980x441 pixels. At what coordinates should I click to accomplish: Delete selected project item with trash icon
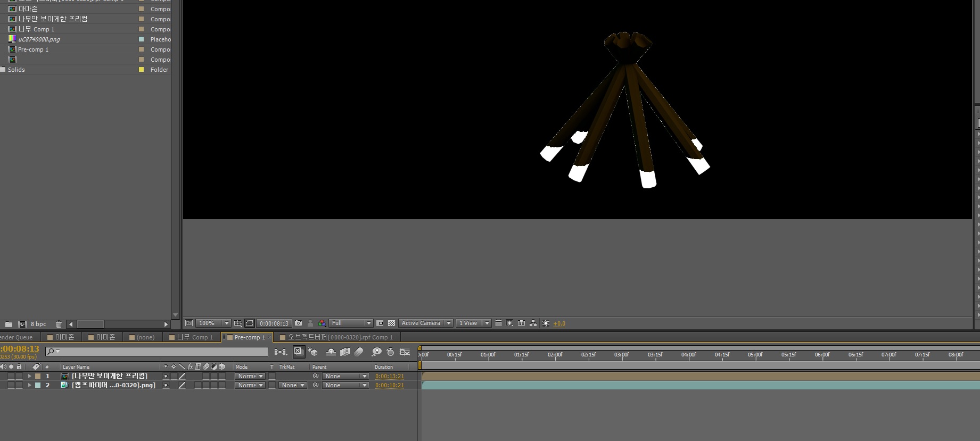coord(59,324)
